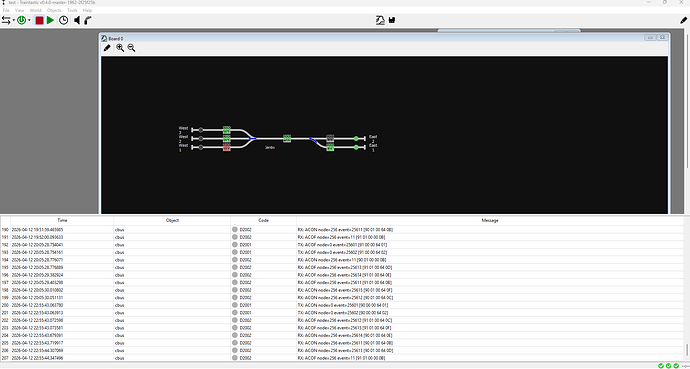The height and width of the screenshot is (369, 690).
Task: Select the message text in row 204
Action: pos(345,336)
